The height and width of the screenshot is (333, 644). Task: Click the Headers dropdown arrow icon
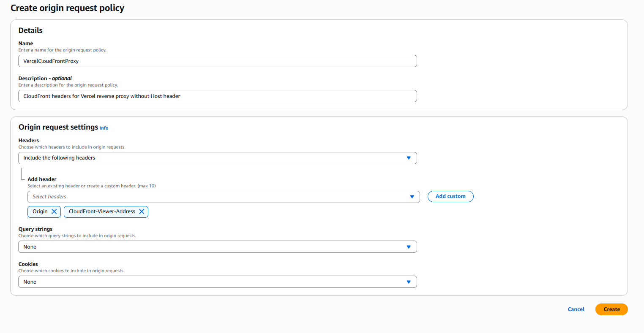(x=408, y=158)
